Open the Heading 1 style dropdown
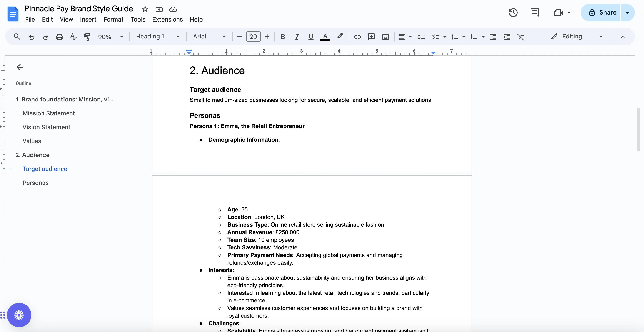This screenshot has height=332, width=644. point(157,37)
